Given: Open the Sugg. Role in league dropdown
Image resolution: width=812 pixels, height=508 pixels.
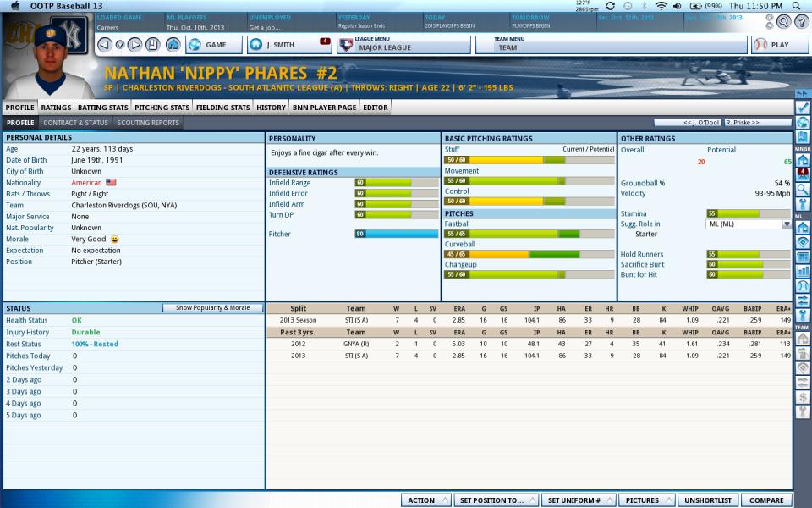Looking at the screenshot, I should (749, 224).
